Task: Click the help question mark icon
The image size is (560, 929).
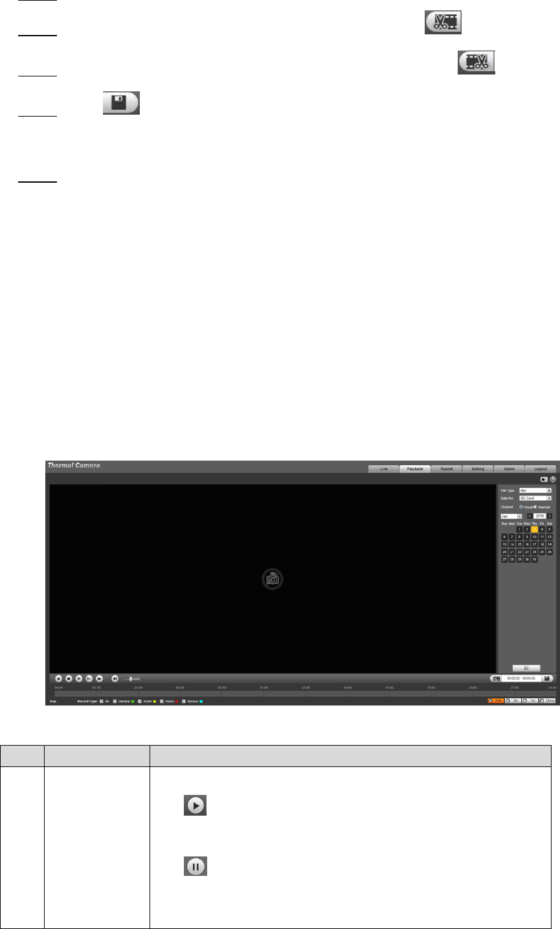Action: pyautogui.click(x=553, y=478)
